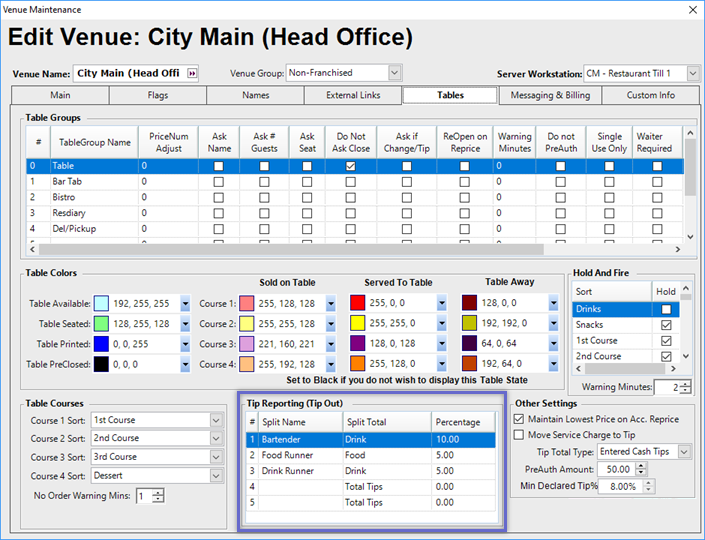The width and height of the screenshot is (705, 540).
Task: Expand the Venue Group dropdown
Action: [394, 73]
